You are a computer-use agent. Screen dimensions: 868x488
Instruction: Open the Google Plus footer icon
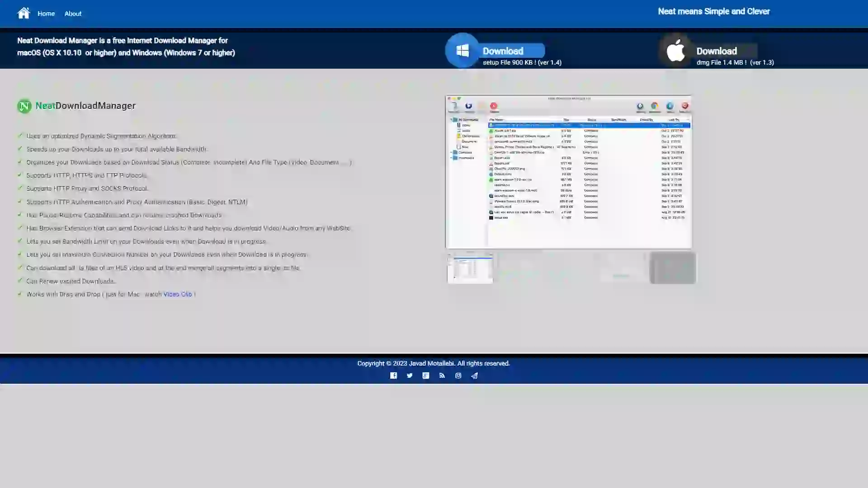426,375
